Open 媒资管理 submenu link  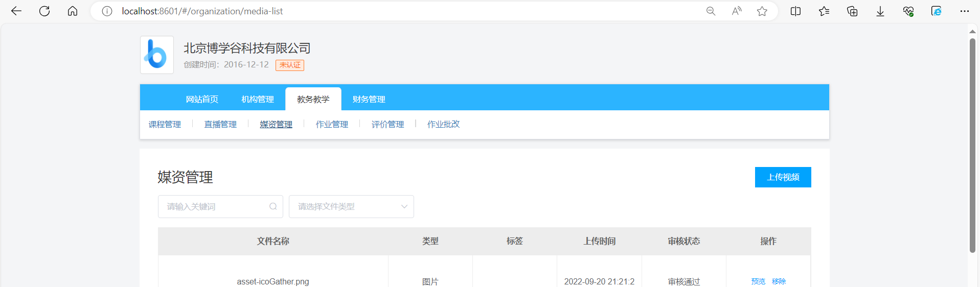pos(276,124)
